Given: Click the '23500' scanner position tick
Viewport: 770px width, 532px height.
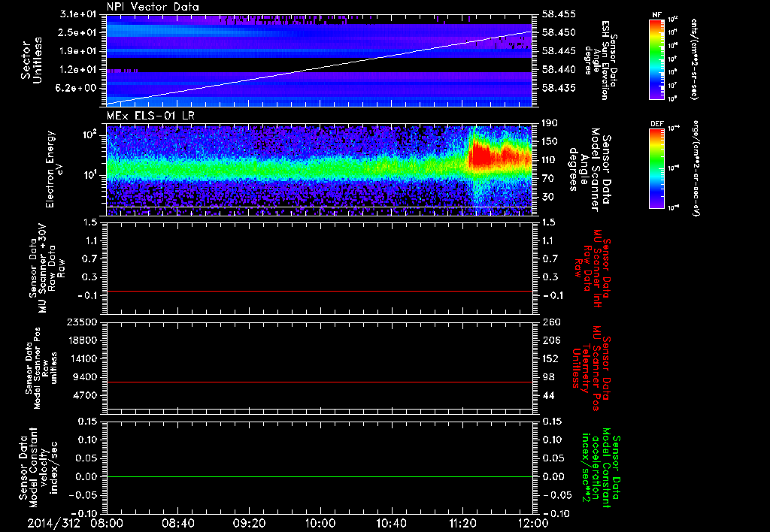Looking at the screenshot, I should click(82, 322).
